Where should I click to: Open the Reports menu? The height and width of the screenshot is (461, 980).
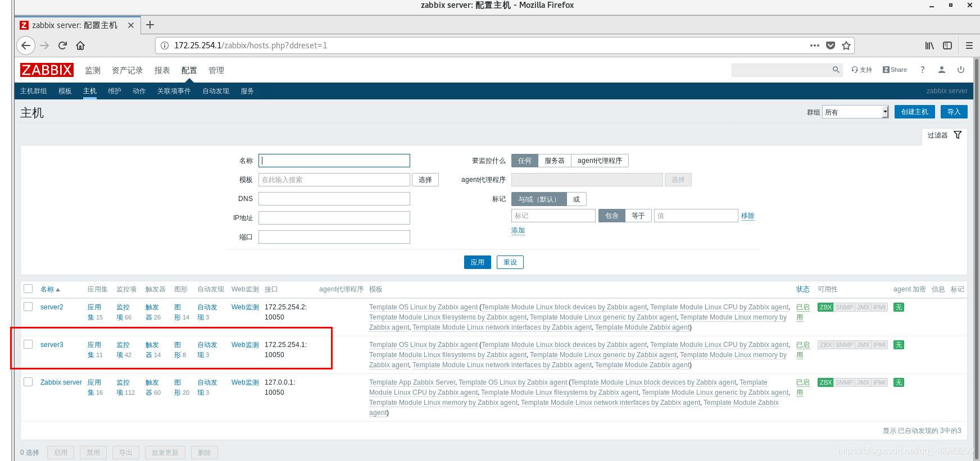[x=162, y=70]
